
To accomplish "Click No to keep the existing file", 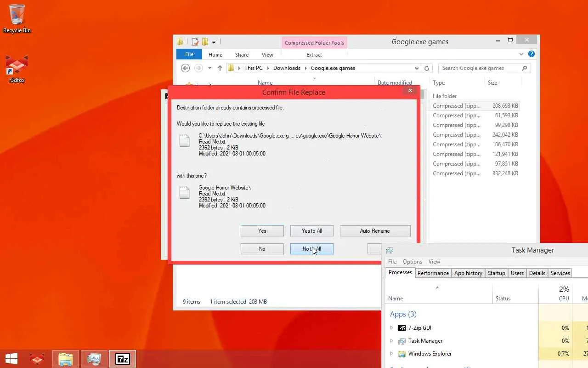I will tap(262, 249).
